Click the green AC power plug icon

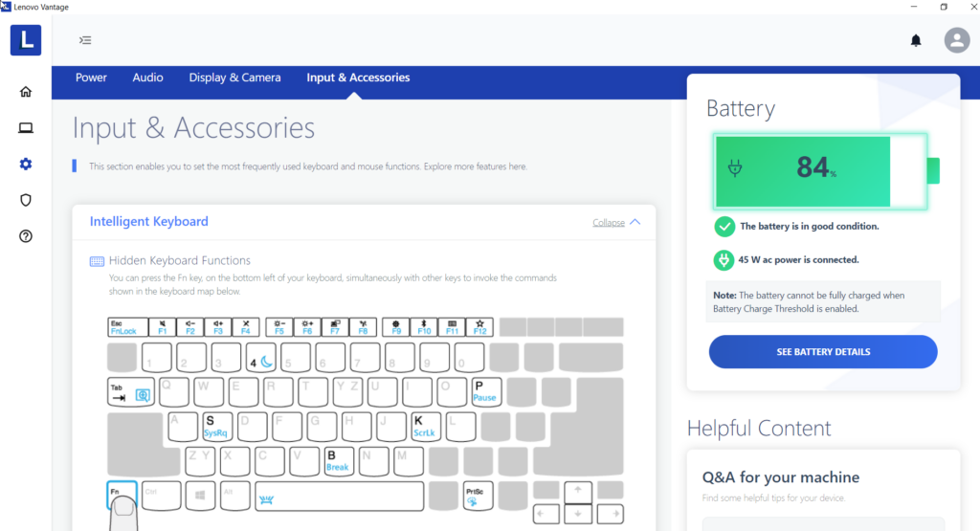coord(724,260)
